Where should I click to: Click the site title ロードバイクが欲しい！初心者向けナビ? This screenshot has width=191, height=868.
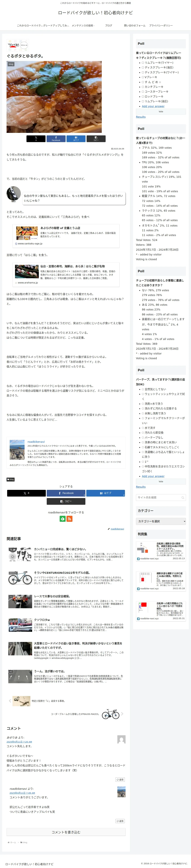(x=95, y=13)
